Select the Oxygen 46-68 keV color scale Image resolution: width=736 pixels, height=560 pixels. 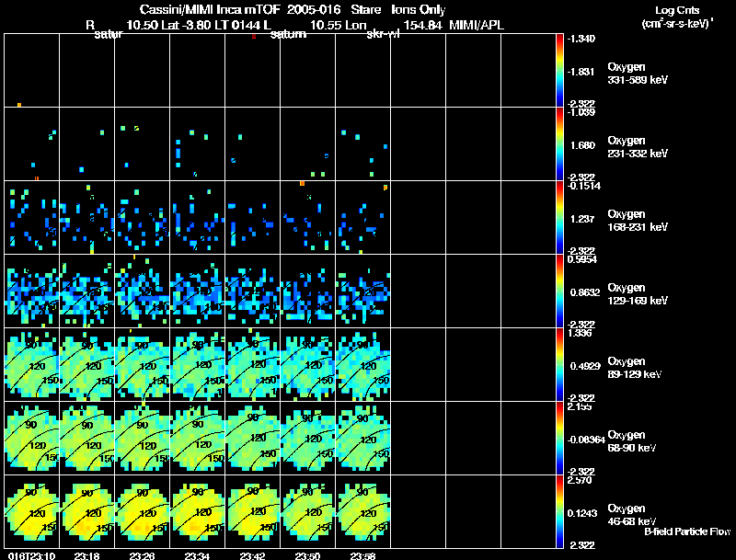pos(560,511)
